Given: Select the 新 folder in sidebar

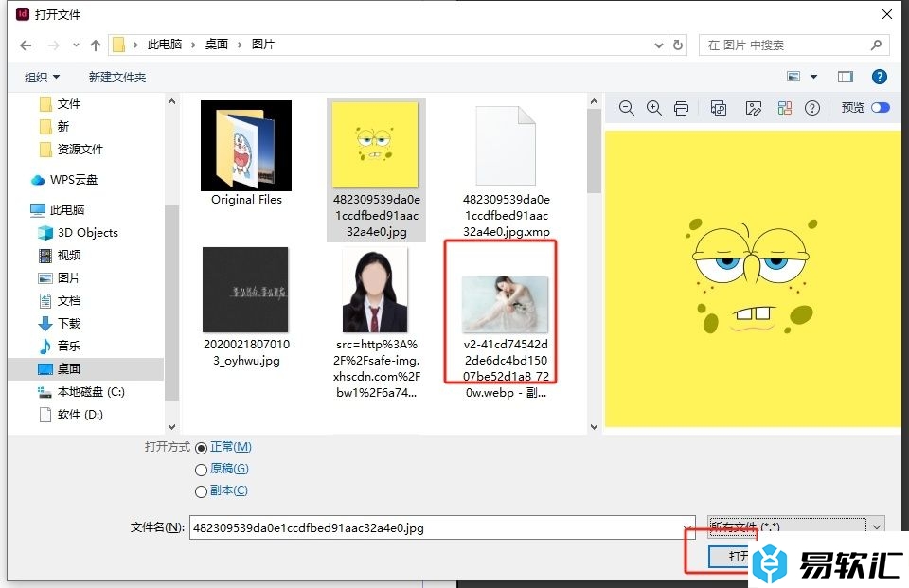Looking at the screenshot, I should pyautogui.click(x=55, y=127).
